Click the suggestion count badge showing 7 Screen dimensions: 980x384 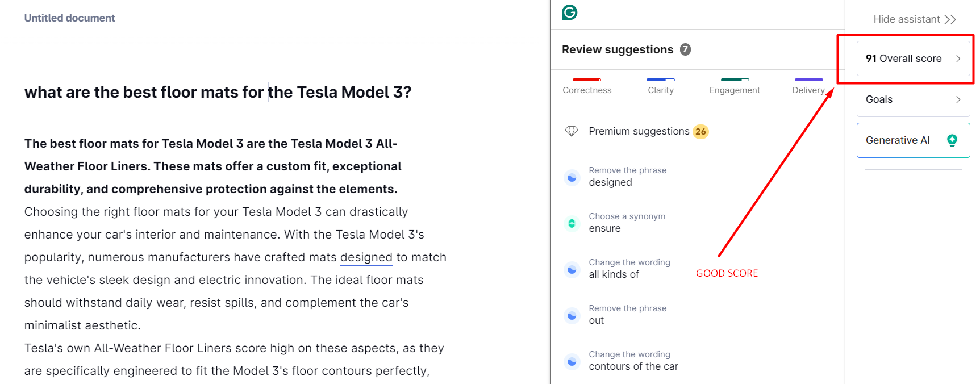(x=686, y=49)
